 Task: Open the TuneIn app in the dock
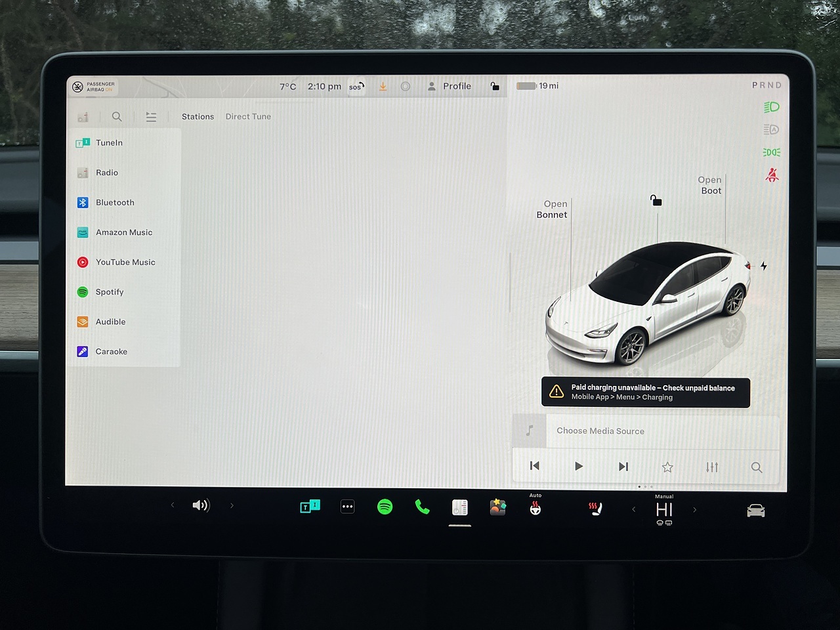(310, 507)
